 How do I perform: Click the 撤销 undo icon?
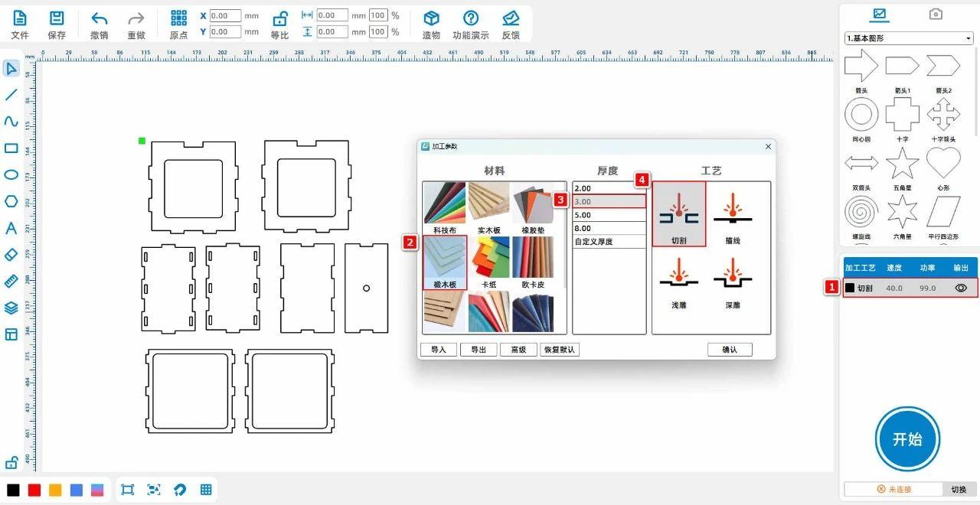point(99,19)
